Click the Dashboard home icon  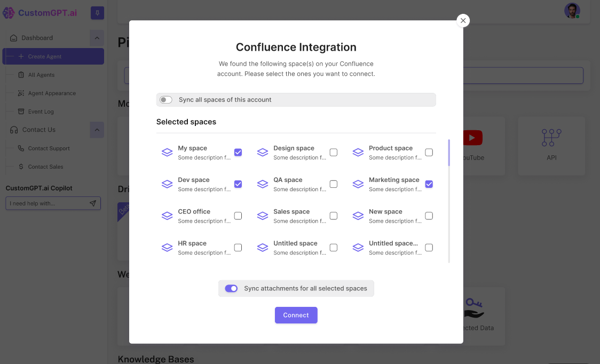click(x=14, y=38)
